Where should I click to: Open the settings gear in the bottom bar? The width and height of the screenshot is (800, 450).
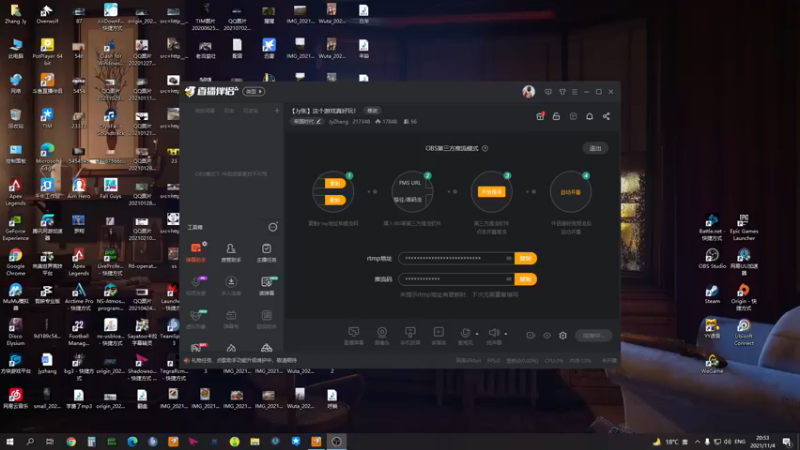click(563, 335)
